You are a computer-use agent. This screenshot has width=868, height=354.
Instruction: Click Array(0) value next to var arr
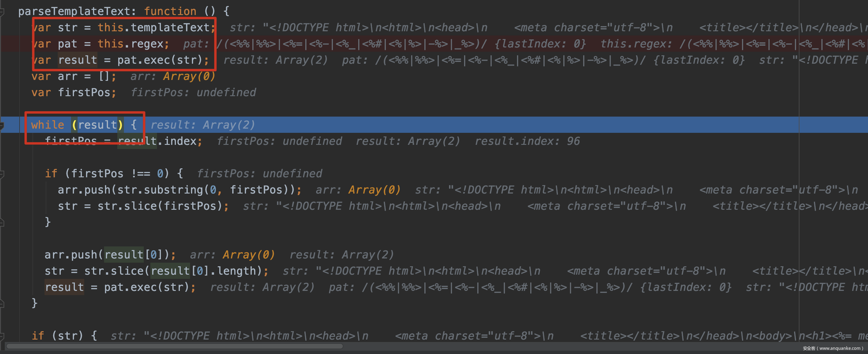pyautogui.click(x=189, y=76)
